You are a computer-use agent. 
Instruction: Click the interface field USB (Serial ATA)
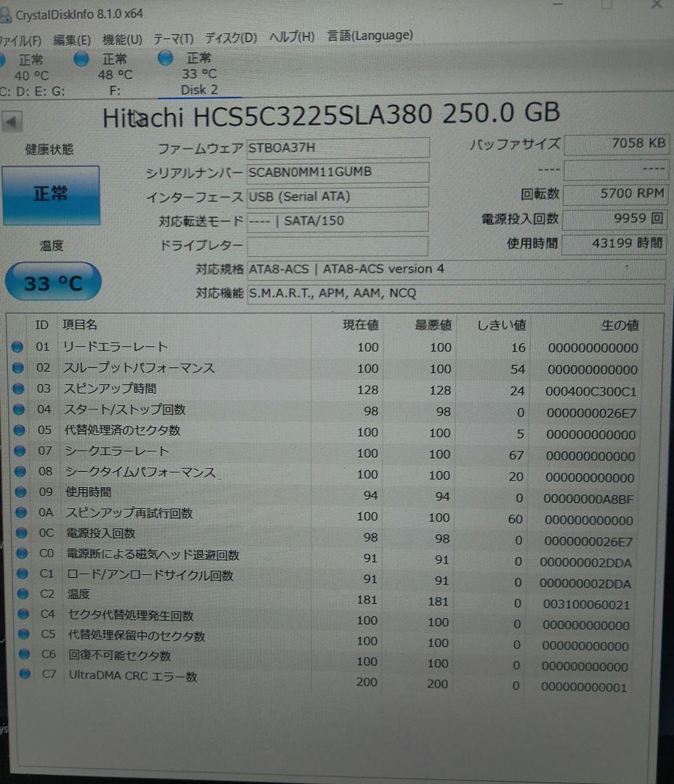tap(338, 197)
